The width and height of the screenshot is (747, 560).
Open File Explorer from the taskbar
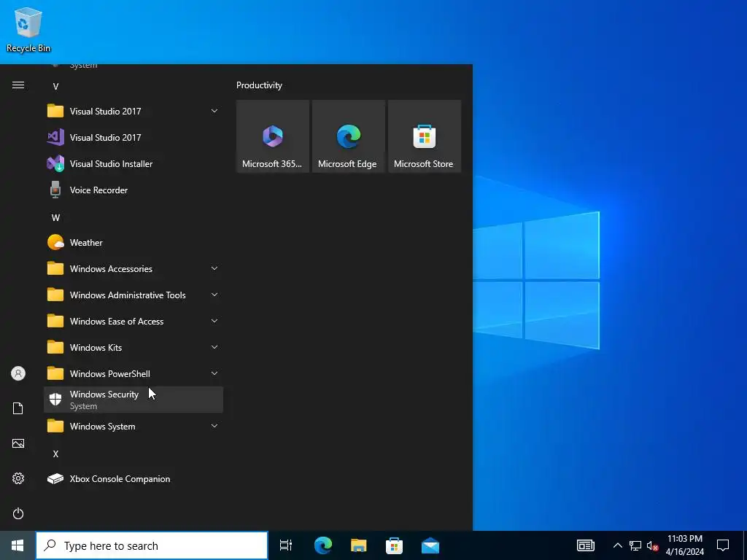pos(359,545)
